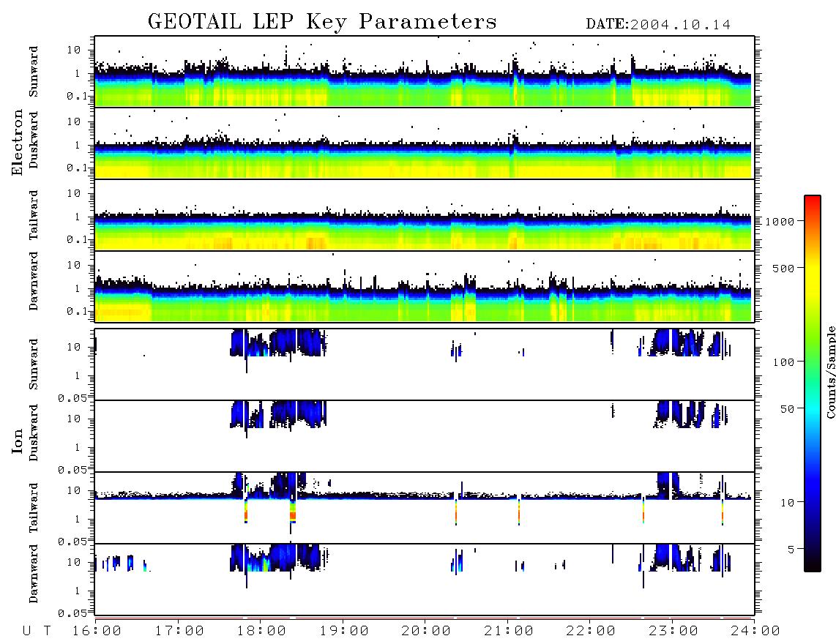Click the Electron Tailward spectrogram panel
Image resolution: width=836 pixels, height=644 pixels.
coord(425,215)
